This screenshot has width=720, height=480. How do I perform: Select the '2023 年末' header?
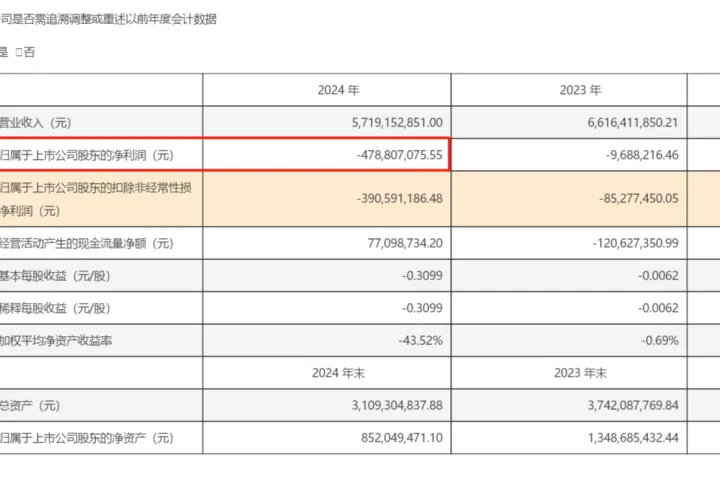point(580,373)
